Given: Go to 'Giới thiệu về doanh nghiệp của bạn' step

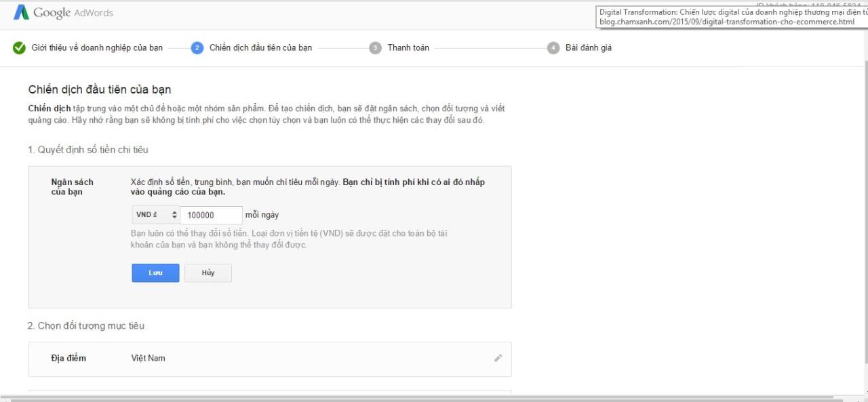Looking at the screenshot, I should pos(97,48).
